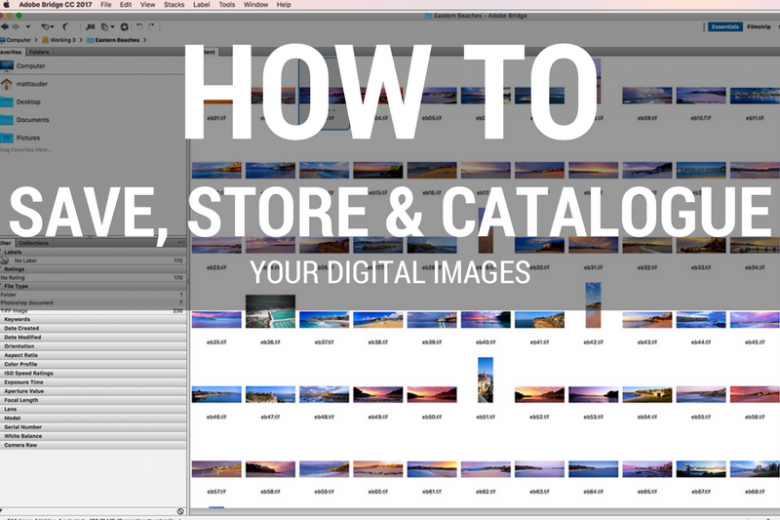Open the Help menu
The image size is (780, 520).
point(284,4)
